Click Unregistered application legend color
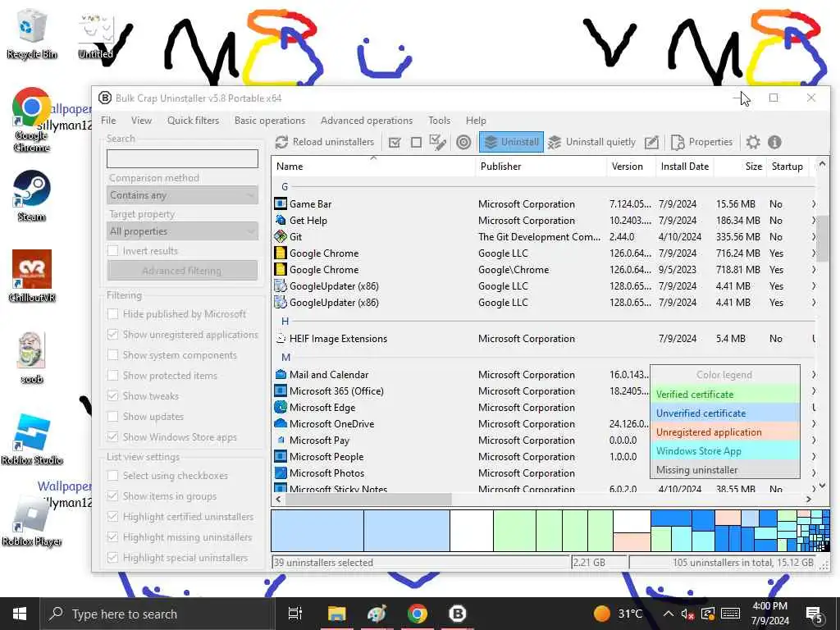The width and height of the screenshot is (840, 630). pyautogui.click(x=725, y=431)
